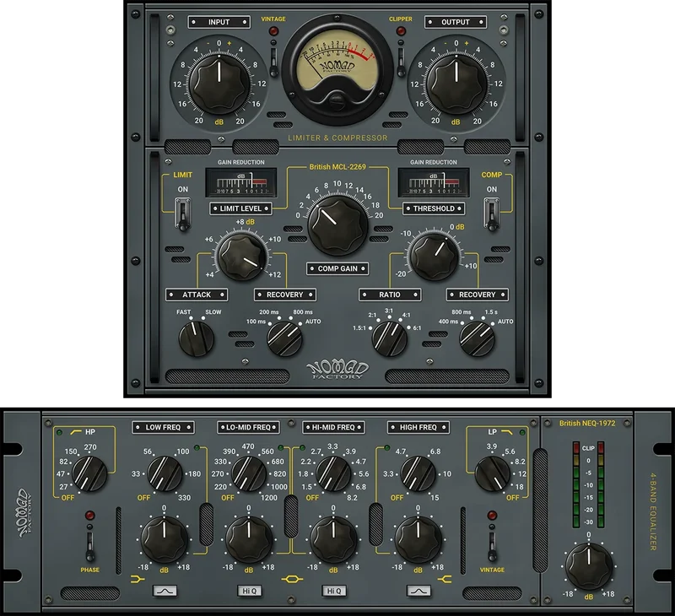Click the Low Freq band green LED
The image size is (675, 616).
197,448
